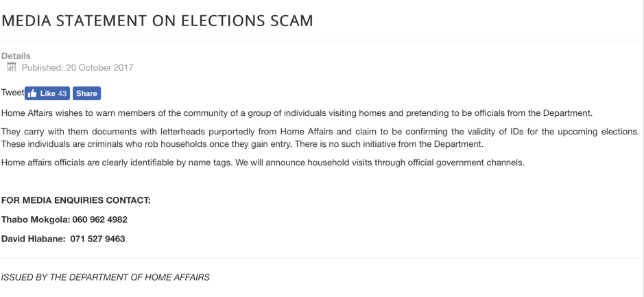Click the name Thabo Mokgola
Image resolution: width=644 pixels, height=297 pixels.
(x=36, y=219)
